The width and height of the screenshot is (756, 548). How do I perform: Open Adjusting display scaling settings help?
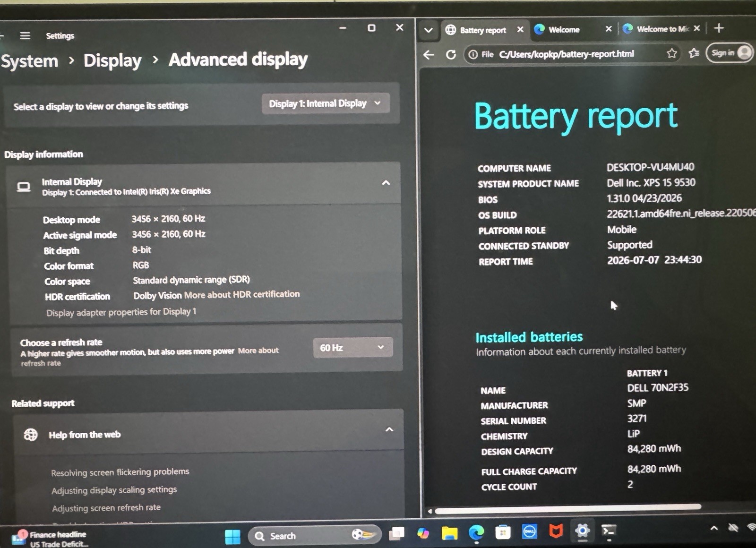[x=114, y=490]
